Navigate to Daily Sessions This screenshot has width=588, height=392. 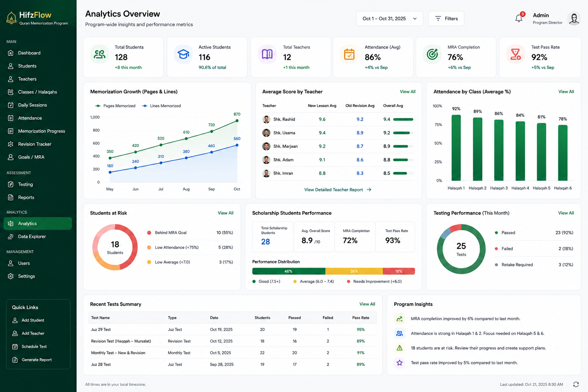tap(38, 105)
